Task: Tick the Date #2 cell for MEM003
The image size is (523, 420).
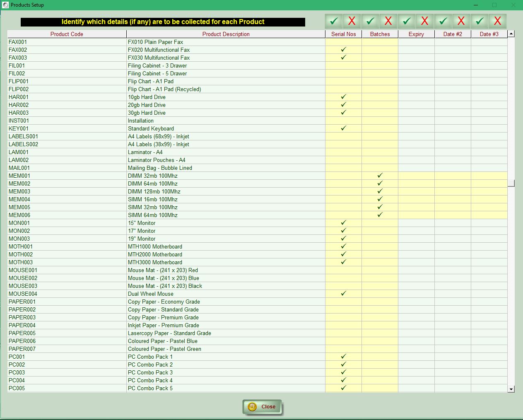Action: (x=453, y=191)
